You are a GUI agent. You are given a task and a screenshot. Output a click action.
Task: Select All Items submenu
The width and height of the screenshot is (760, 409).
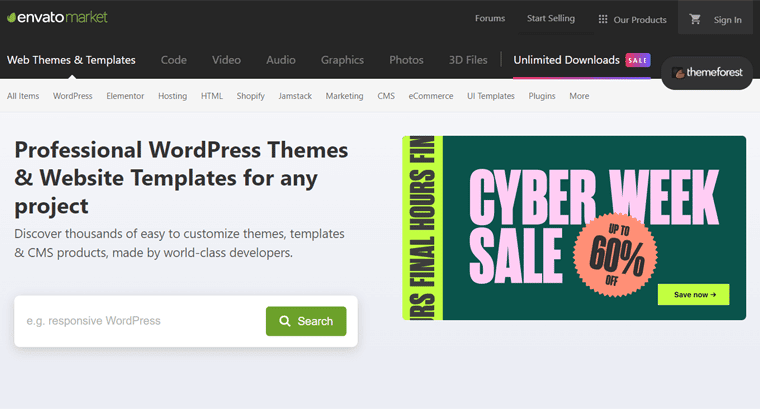point(23,96)
